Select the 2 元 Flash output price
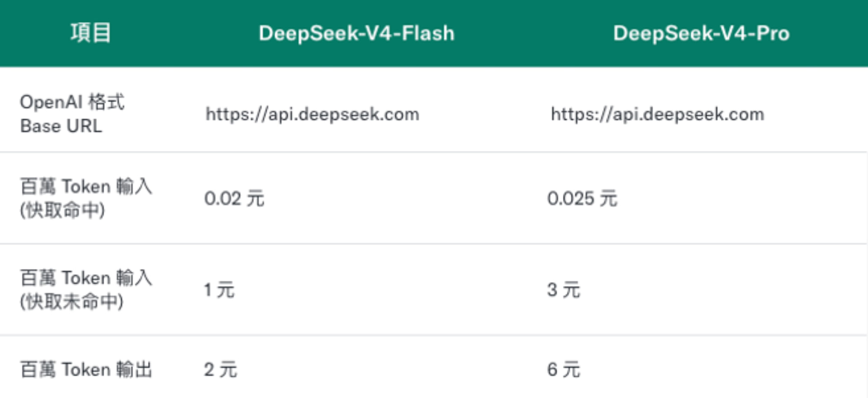This screenshot has height=398, width=868. pos(221,370)
